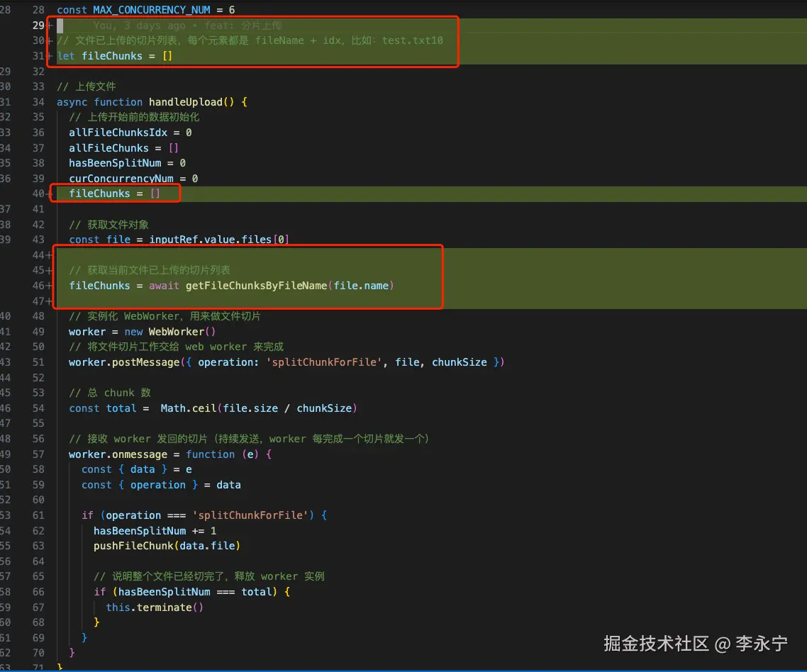807x672 pixels.
Task: Click 'worker.onmessage' on line 57
Action: click(x=118, y=454)
